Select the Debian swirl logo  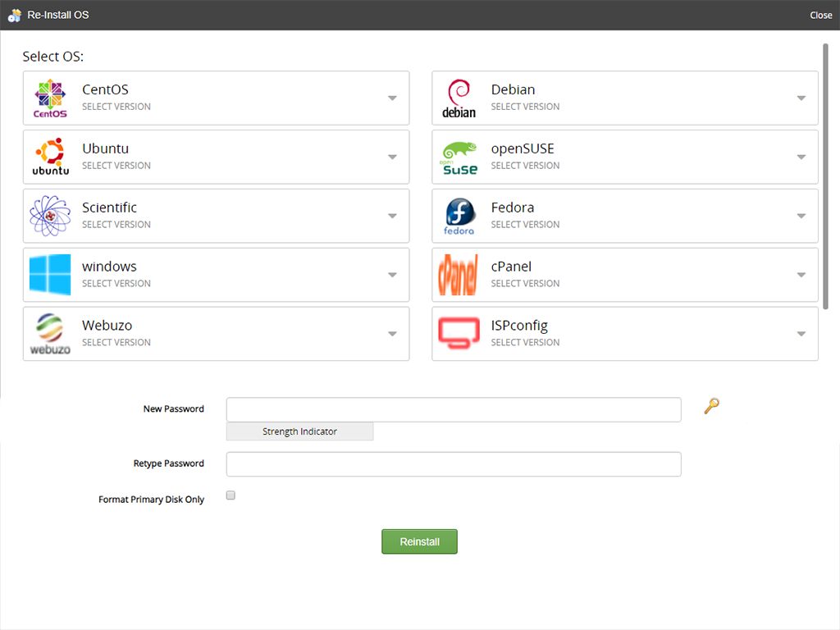459,98
